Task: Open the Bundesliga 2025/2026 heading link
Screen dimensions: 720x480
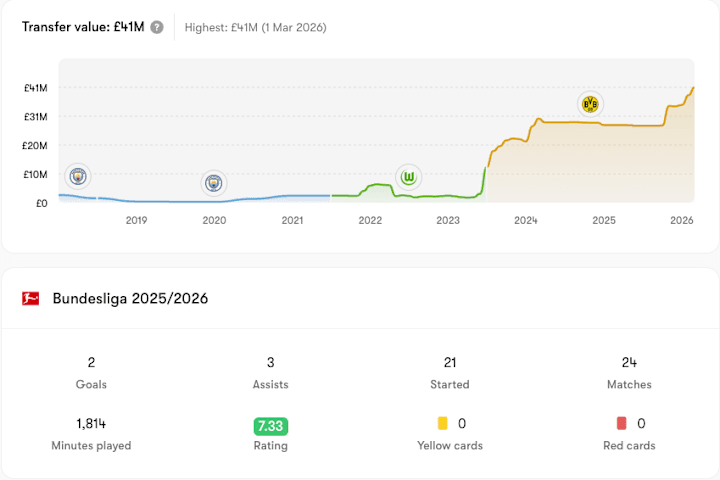Action: coord(130,298)
